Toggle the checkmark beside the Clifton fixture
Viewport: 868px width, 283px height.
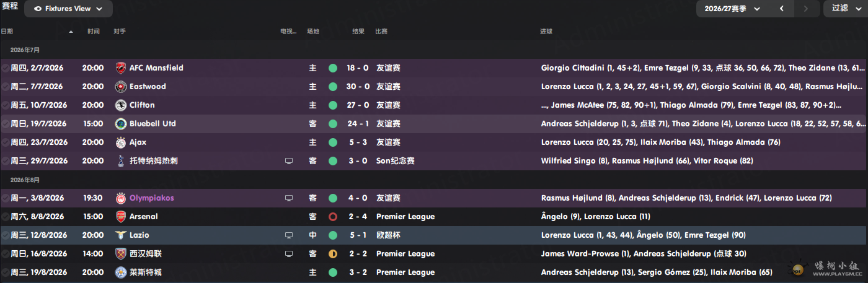[x=5, y=105]
